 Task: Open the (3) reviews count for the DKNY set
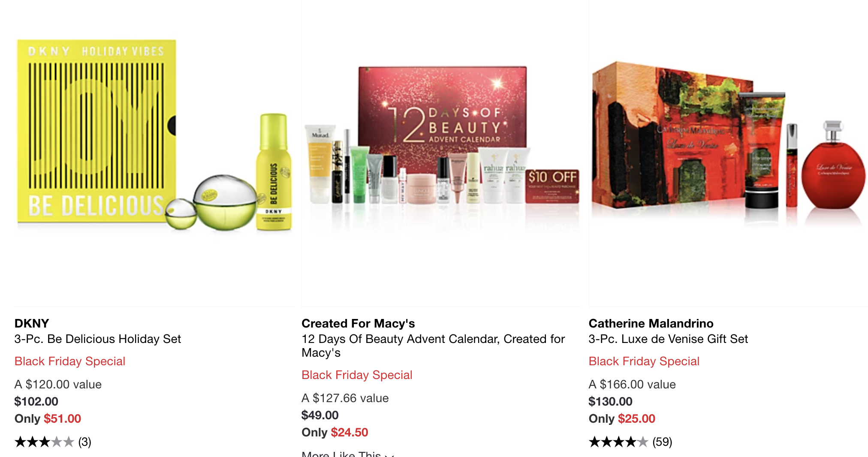(x=85, y=442)
